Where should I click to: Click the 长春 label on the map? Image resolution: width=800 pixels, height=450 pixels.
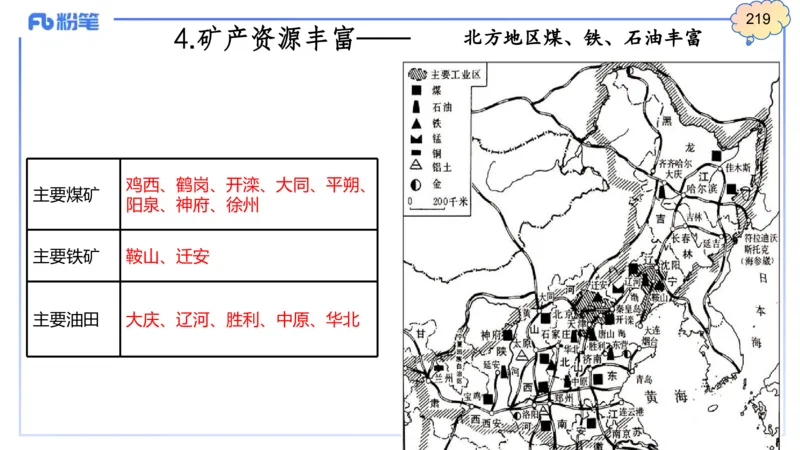(x=681, y=238)
